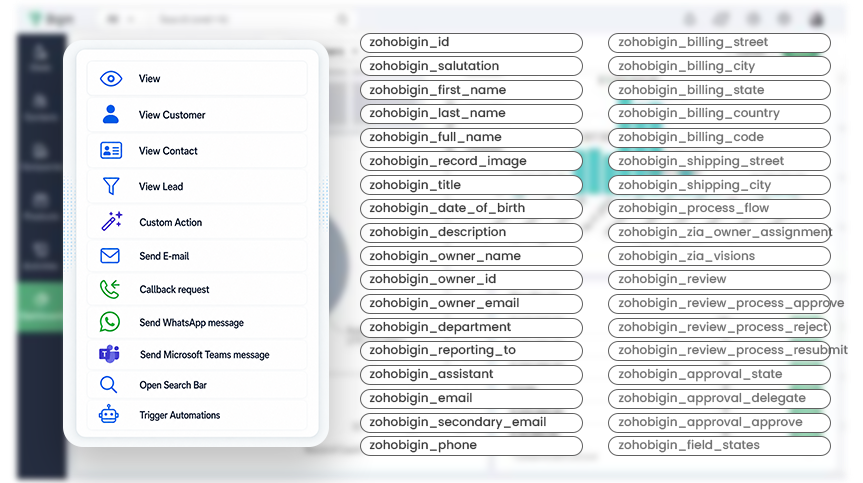Open the Custom Action entry
The width and height of the screenshot is (863, 483).
(x=196, y=222)
